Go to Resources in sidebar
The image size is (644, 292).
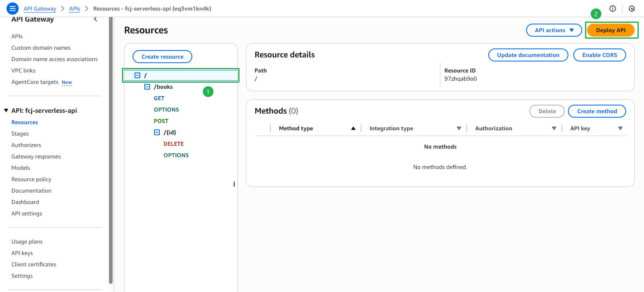point(25,122)
